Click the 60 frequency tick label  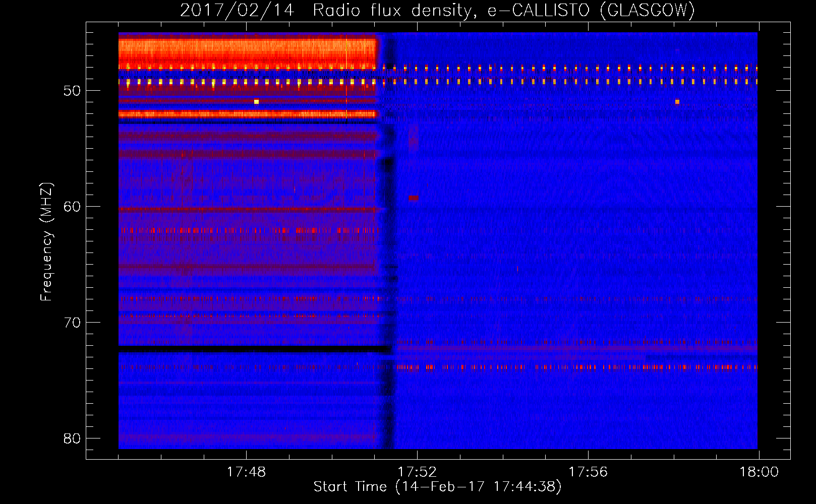coord(72,207)
